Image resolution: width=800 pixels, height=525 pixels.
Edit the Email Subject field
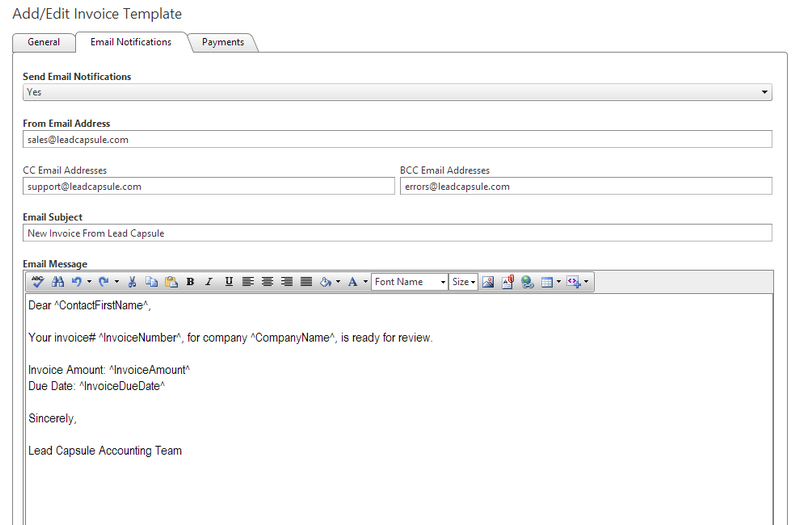click(397, 233)
